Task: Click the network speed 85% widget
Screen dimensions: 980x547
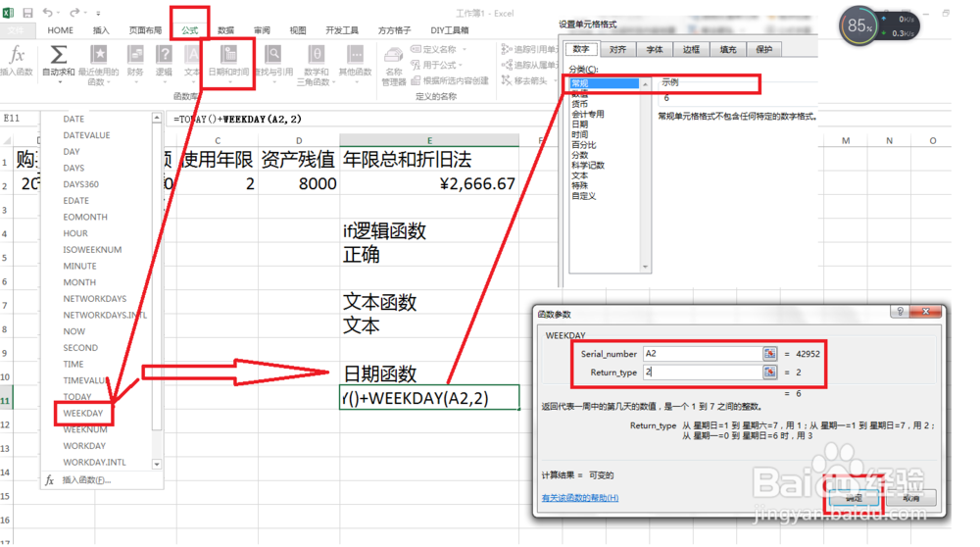Action: (879, 26)
